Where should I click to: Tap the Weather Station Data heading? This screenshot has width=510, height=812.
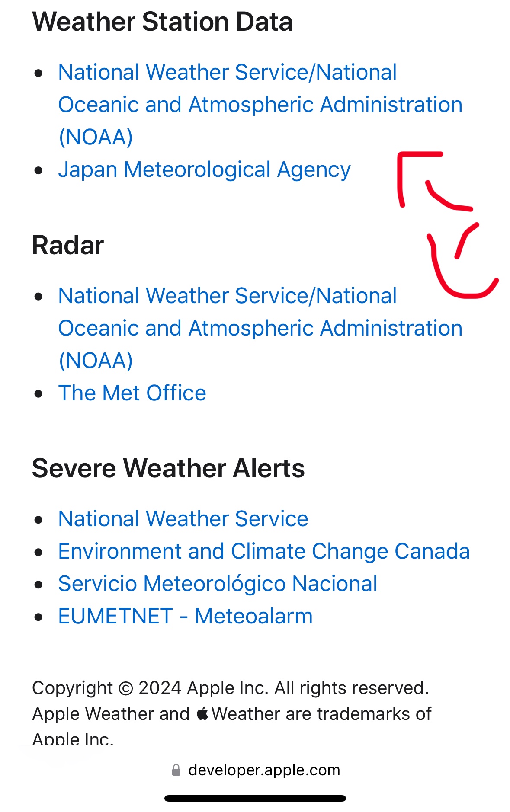point(162,22)
